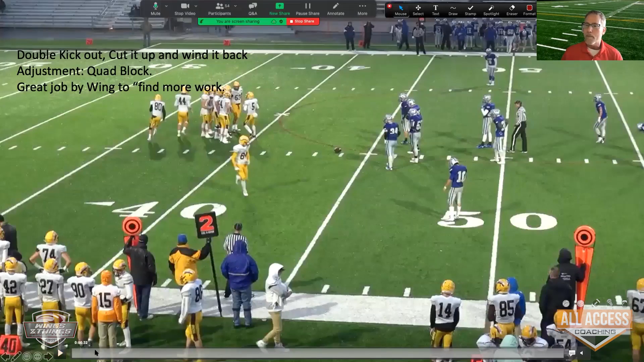The image size is (644, 362).
Task: Open the Annotate pencil tool
Action: pyautogui.click(x=335, y=9)
